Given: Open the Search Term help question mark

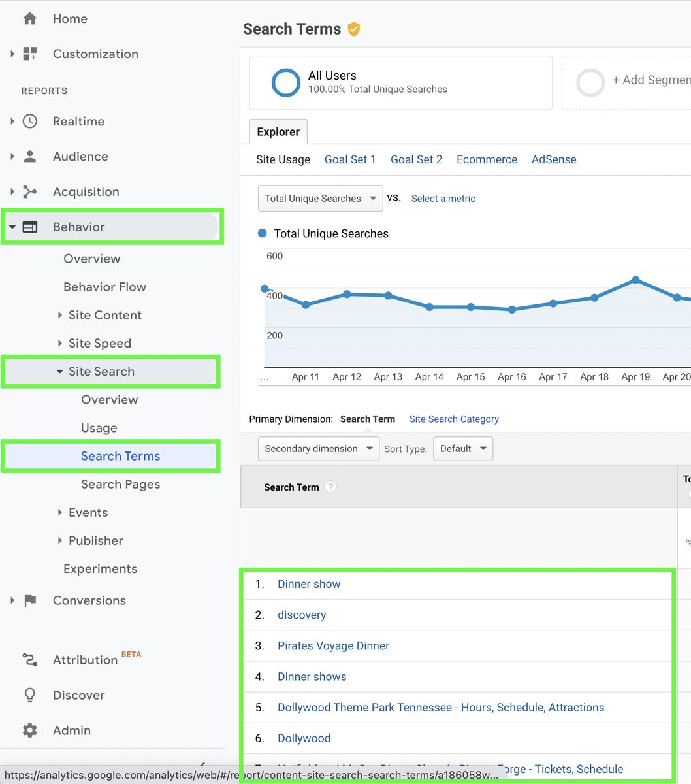Looking at the screenshot, I should pos(330,487).
